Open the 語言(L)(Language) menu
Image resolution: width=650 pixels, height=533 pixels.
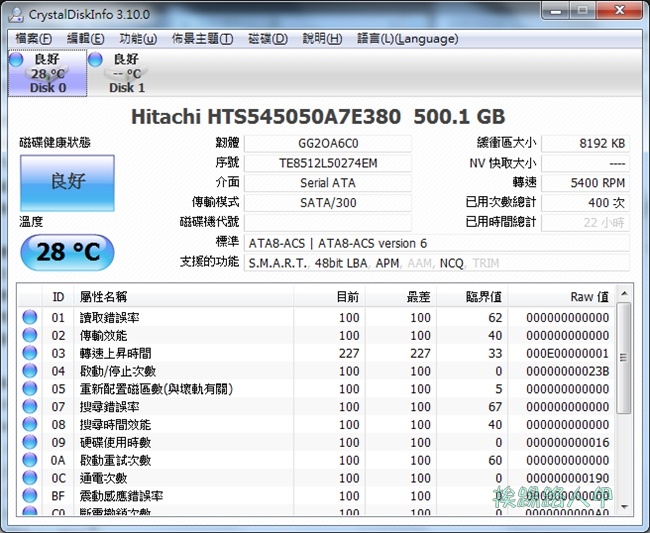[407, 39]
